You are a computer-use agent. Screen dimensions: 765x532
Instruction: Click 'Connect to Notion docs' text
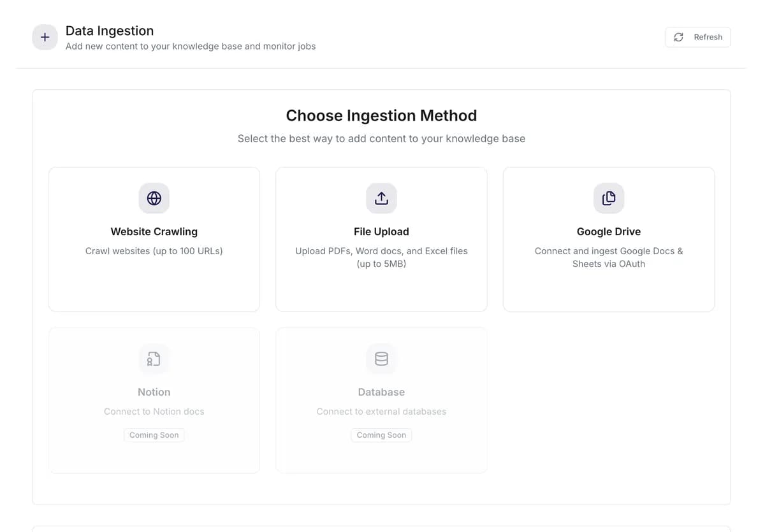[154, 412]
